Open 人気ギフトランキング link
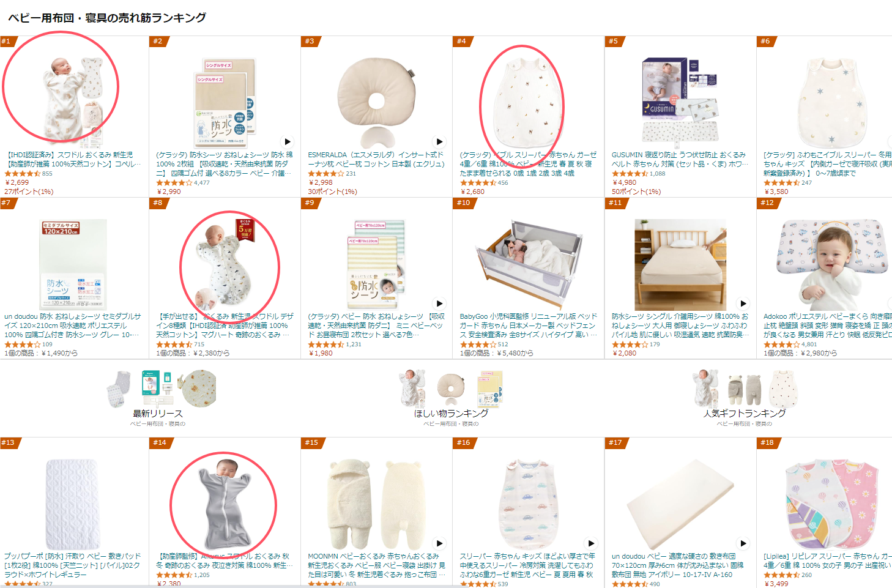892x588 pixels. coord(745,414)
